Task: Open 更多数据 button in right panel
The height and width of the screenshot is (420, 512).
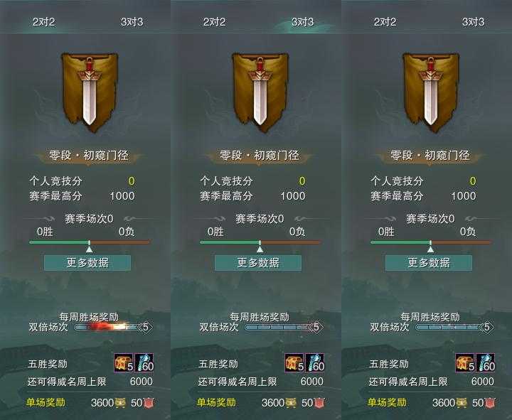Action: click(x=429, y=263)
